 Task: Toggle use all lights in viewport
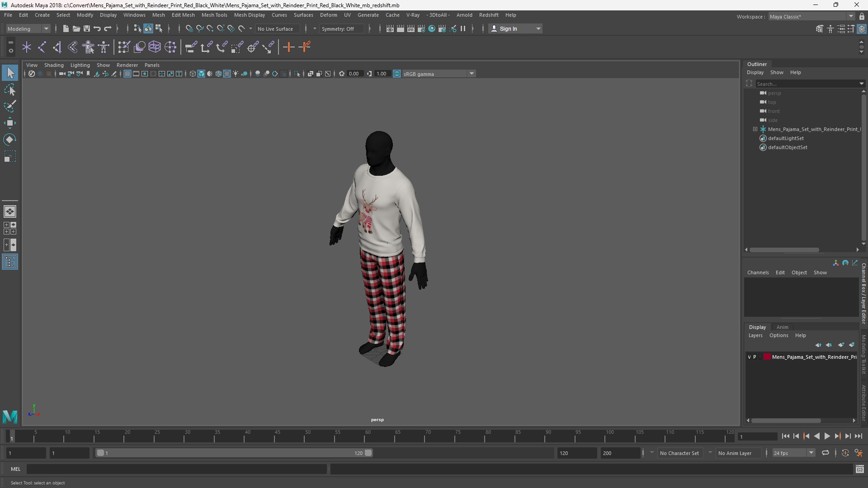tap(236, 74)
